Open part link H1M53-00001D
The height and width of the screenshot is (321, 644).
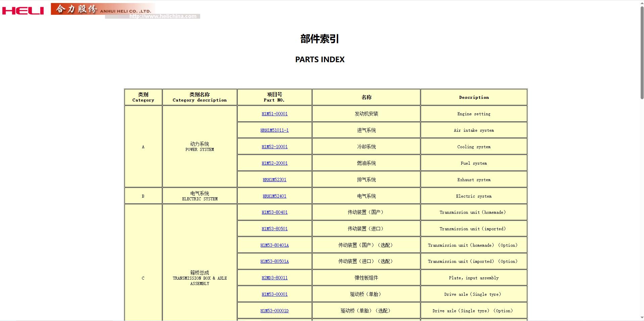tap(274, 311)
